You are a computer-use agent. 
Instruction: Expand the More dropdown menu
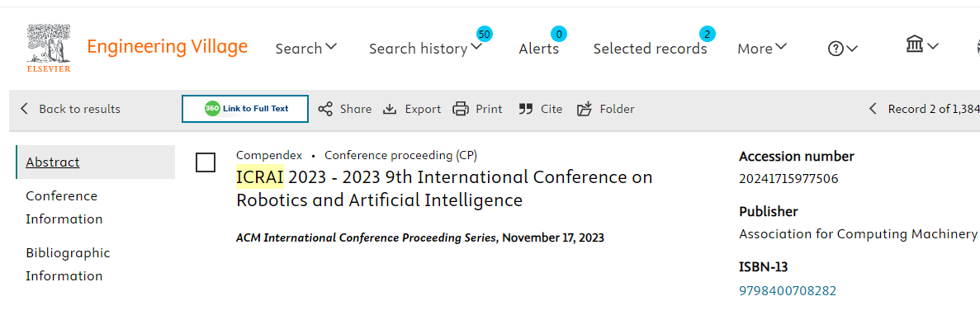point(762,48)
